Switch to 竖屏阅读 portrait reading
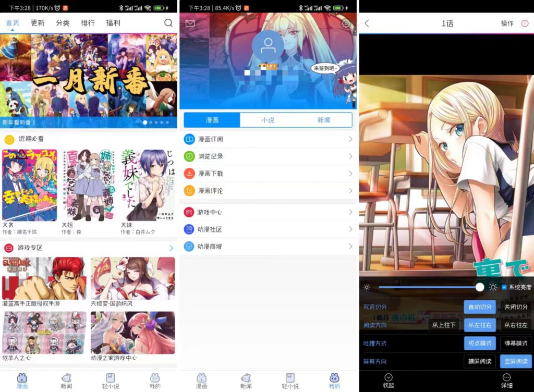Viewport: 534px width, 392px height. coord(516,361)
